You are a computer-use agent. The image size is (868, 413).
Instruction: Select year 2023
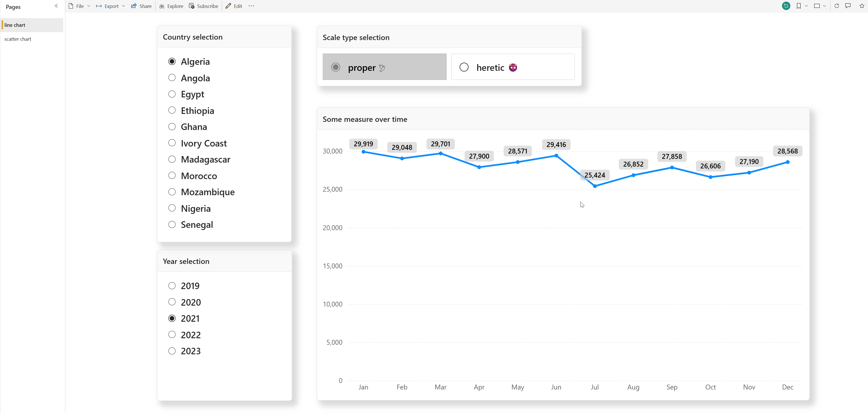pos(172,351)
